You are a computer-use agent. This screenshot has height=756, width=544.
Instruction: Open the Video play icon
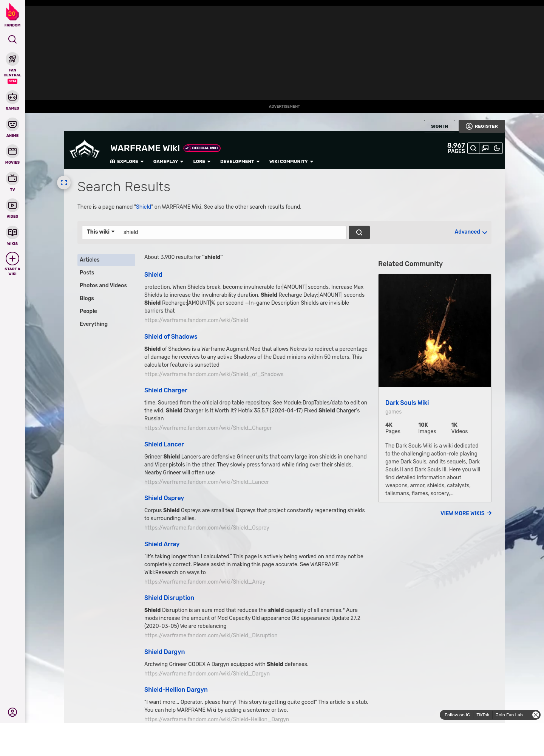12,205
